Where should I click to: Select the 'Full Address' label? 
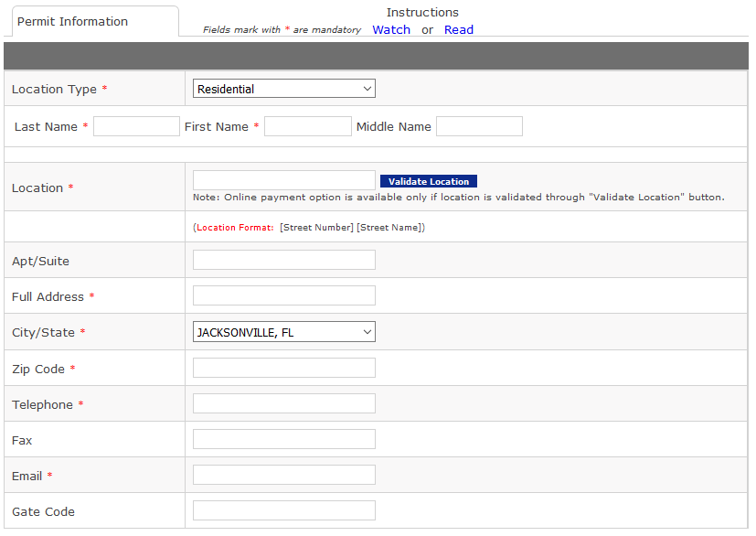point(48,296)
